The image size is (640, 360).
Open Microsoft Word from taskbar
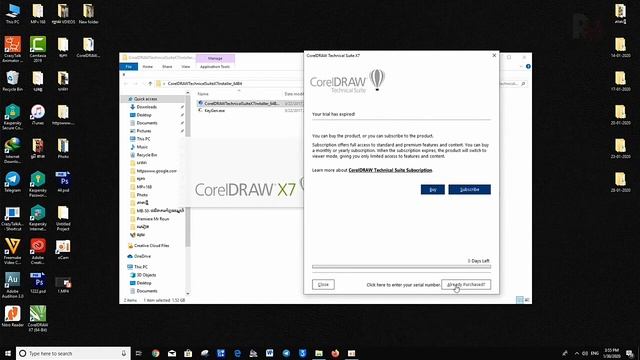(x=270, y=353)
